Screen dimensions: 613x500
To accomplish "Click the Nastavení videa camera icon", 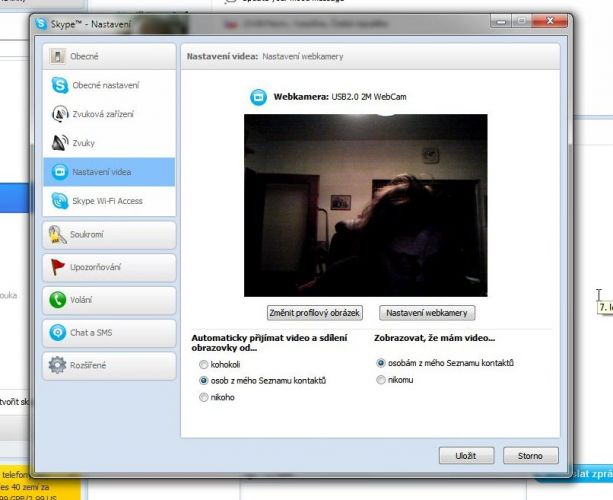I will tap(60, 172).
